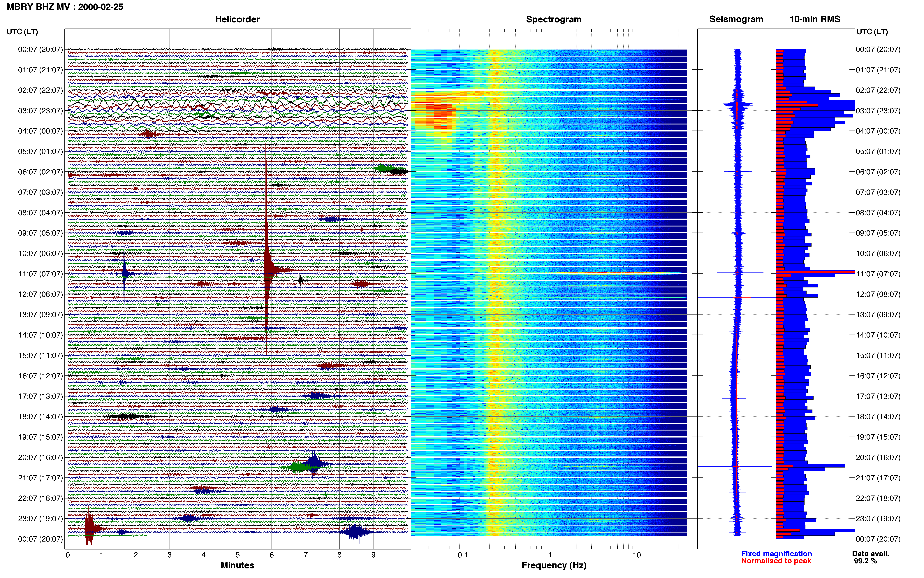Click left time label '20:07 (16:07)'

pyautogui.click(x=41, y=457)
